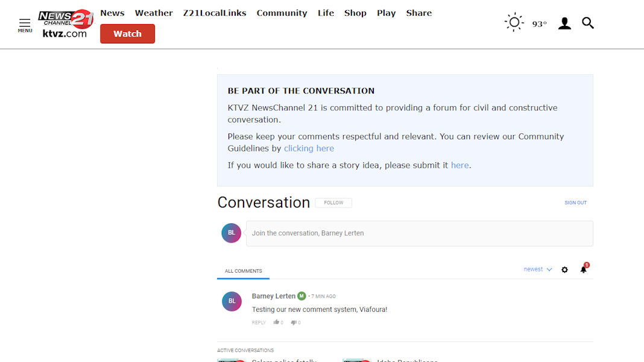Open the Weather menu

154,13
